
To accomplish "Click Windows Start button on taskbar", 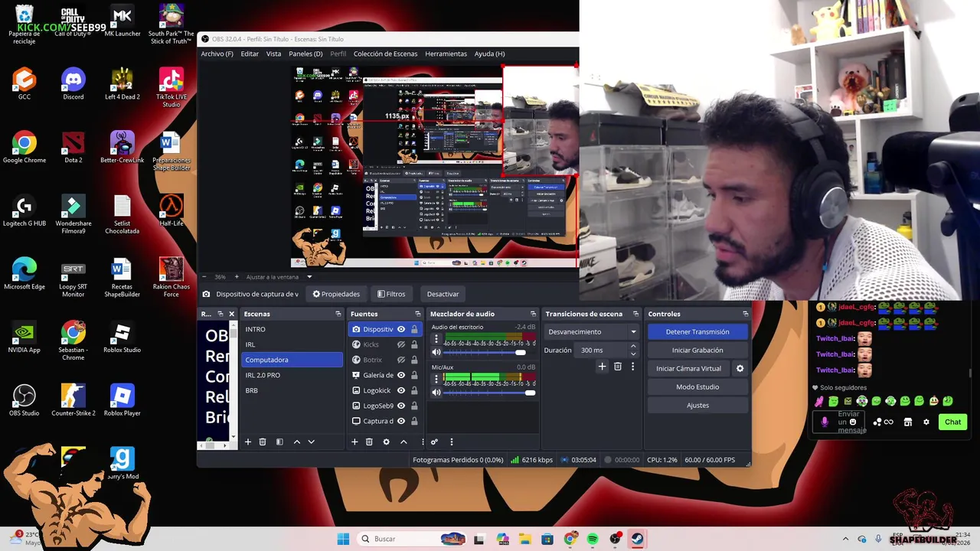I will [343, 539].
